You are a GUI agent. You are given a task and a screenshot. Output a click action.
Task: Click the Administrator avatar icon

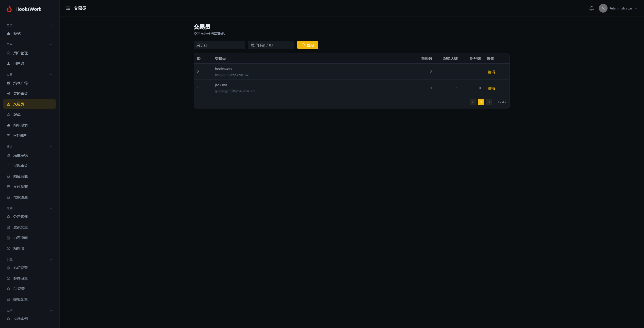pyautogui.click(x=603, y=8)
